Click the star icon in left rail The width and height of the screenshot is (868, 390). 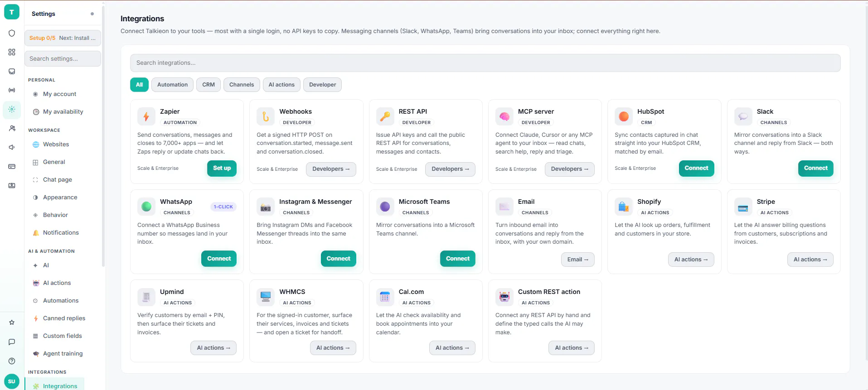pos(12,323)
